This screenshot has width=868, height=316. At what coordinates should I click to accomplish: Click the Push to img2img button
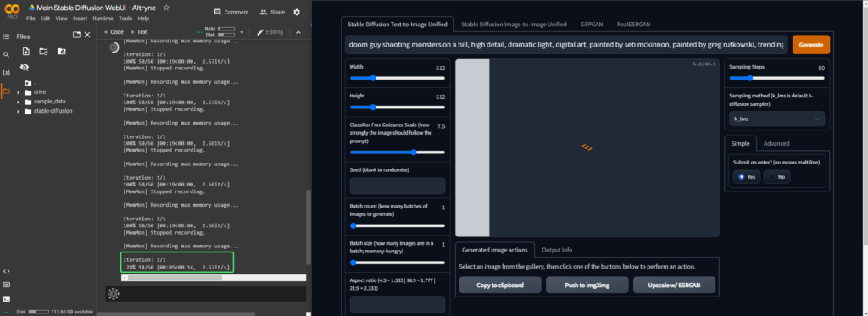pyautogui.click(x=587, y=285)
